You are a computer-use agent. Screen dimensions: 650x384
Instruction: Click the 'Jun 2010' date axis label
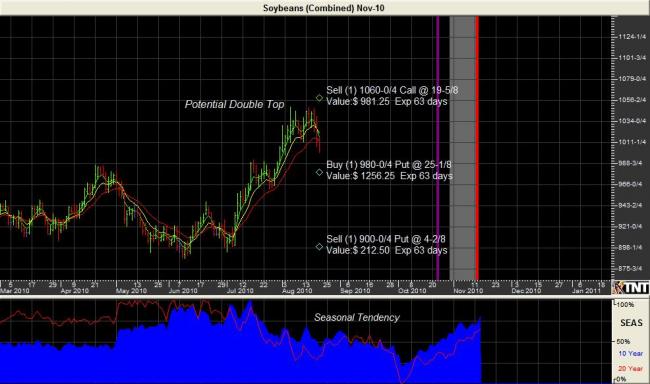click(183, 291)
